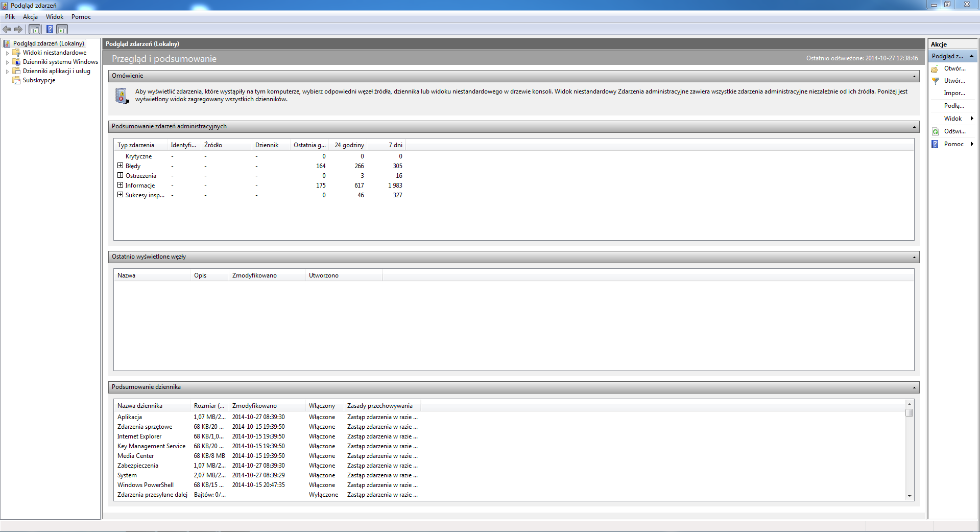Collapse Podsumowanie zdarzeń administracyjnych section arrow
Viewport: 980px width, 532px height.
(914, 127)
